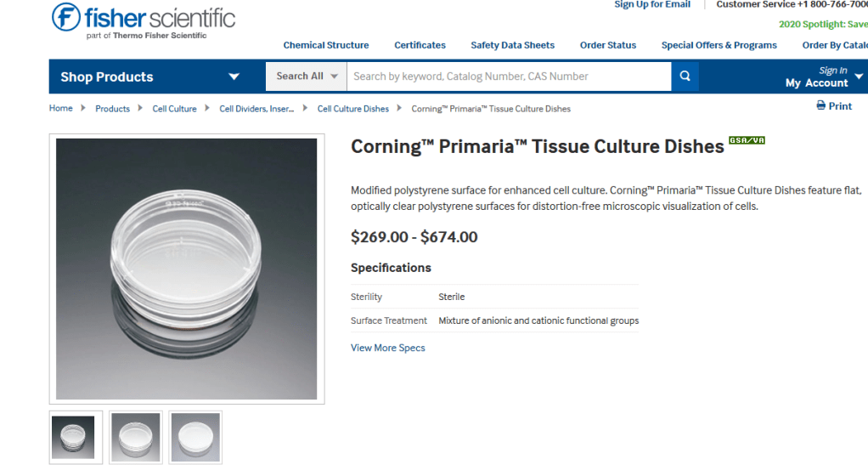Click the search magnifier icon button

[x=685, y=76]
